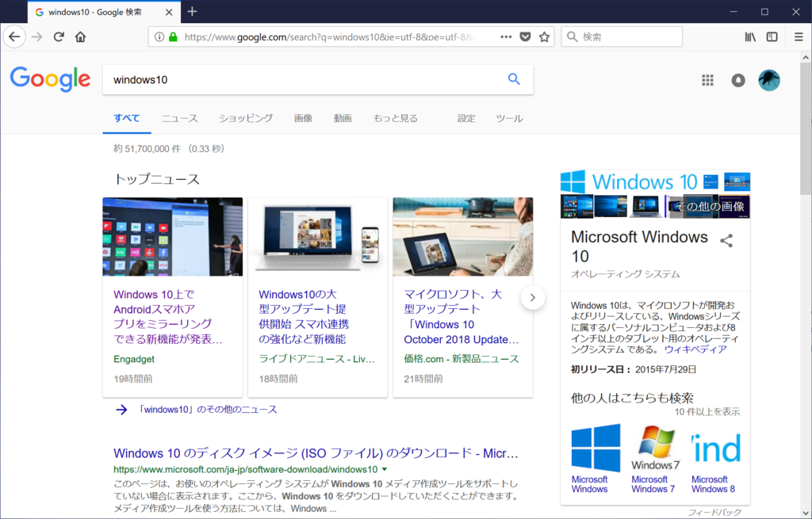This screenshot has height=519, width=812.
Task: Reload the current page
Action: pos(59,36)
